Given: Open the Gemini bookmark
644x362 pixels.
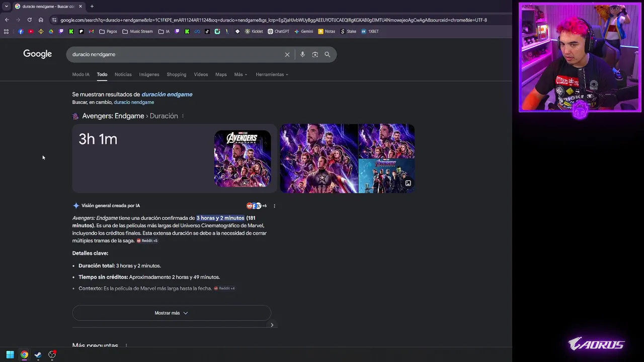Looking at the screenshot, I should tap(303, 31).
